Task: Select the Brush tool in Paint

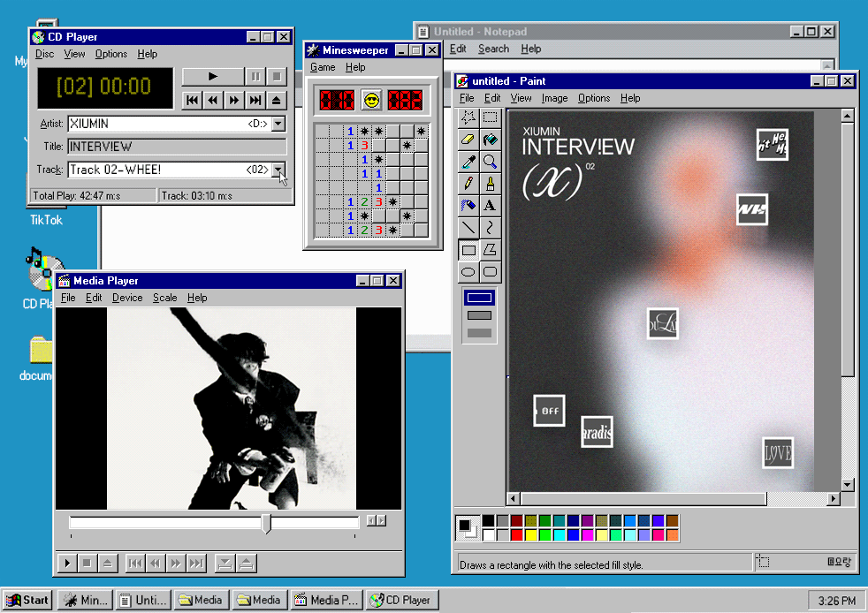Action: pos(490,184)
